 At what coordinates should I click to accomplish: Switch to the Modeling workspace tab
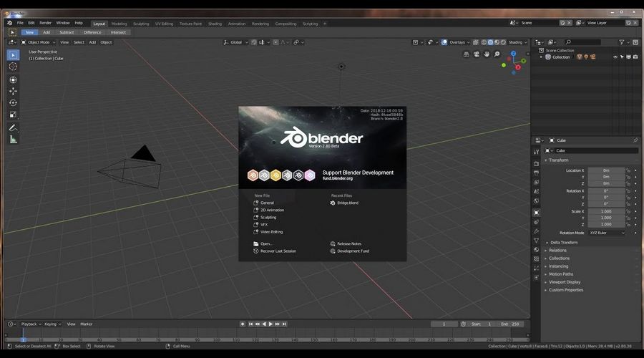pyautogui.click(x=119, y=24)
